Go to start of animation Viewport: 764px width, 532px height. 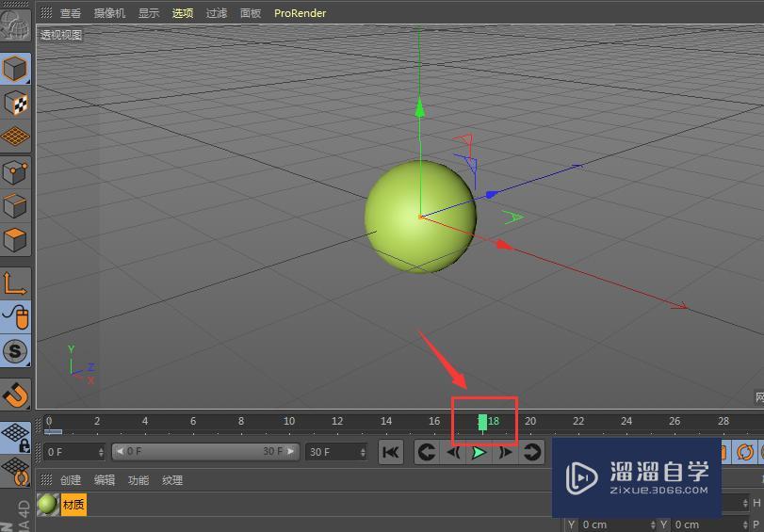[x=391, y=452]
